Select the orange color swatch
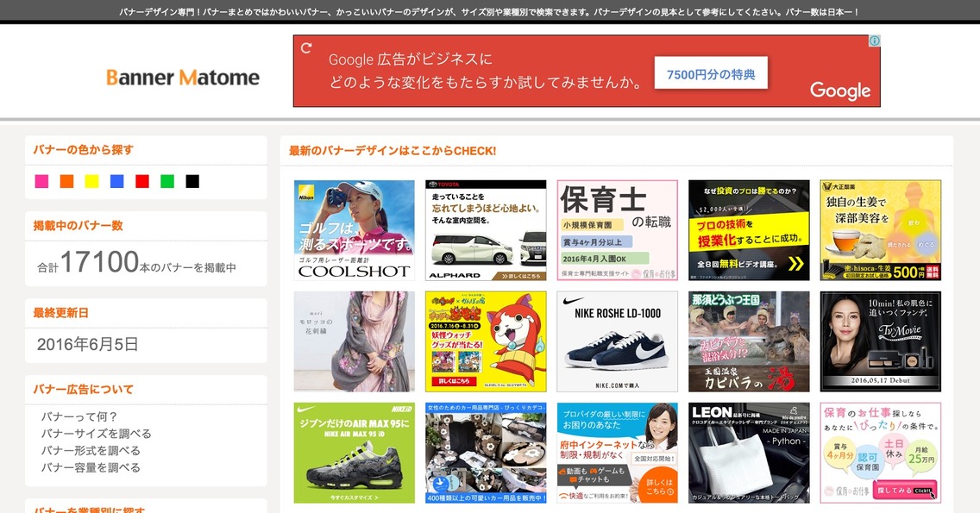Screen dimensions: 980x513 [66, 181]
